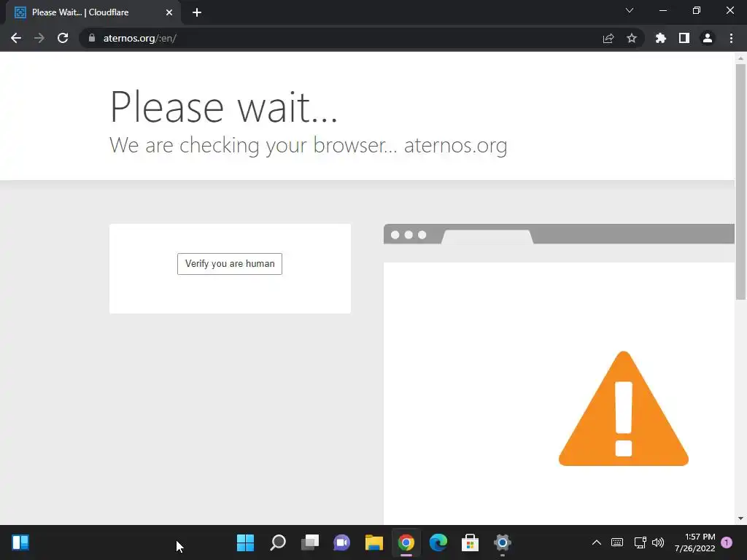The image size is (747, 560).
Task: Minimize the Chrome window
Action: coord(662,10)
